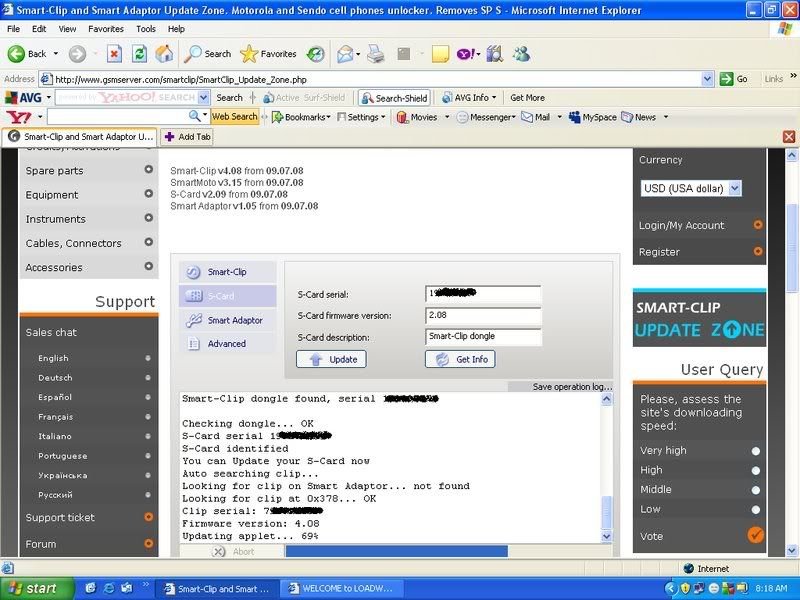
Task: Click the operation log scrollbar down arrow
Action: pos(606,536)
